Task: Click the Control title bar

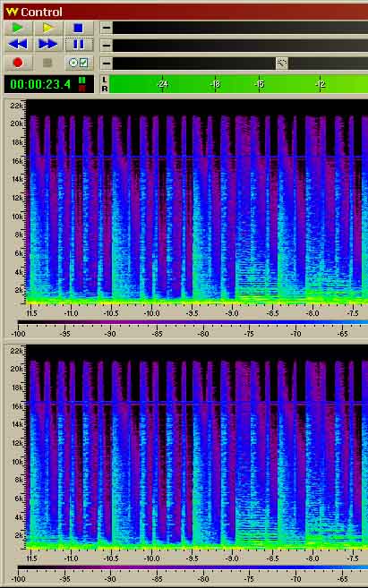Action: coord(185,12)
